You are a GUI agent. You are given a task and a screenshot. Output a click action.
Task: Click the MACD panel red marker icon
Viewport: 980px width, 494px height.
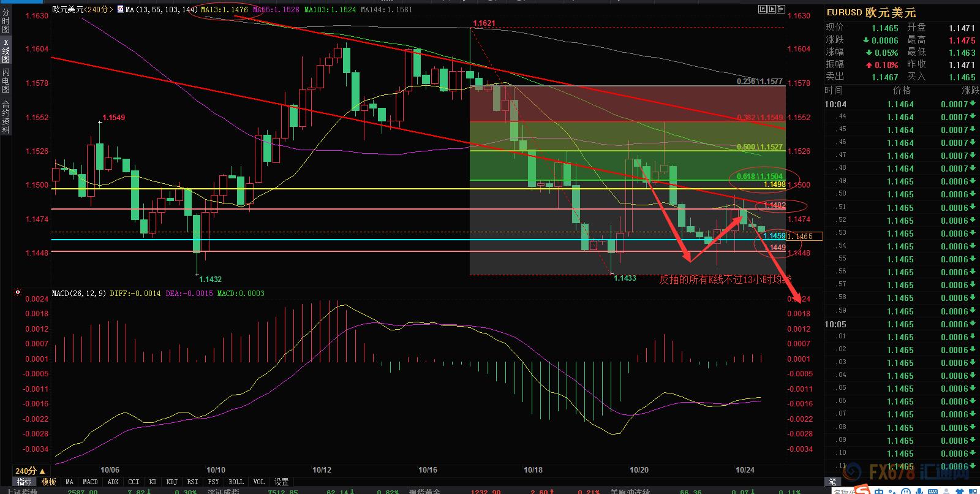[x=17, y=293]
